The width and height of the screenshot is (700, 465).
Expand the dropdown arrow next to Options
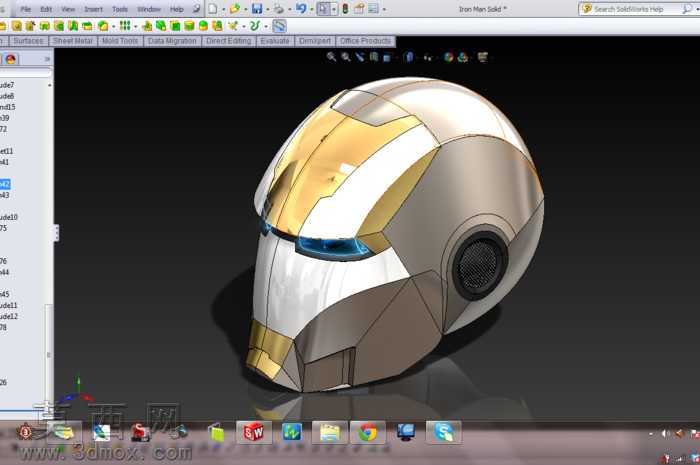click(x=384, y=9)
